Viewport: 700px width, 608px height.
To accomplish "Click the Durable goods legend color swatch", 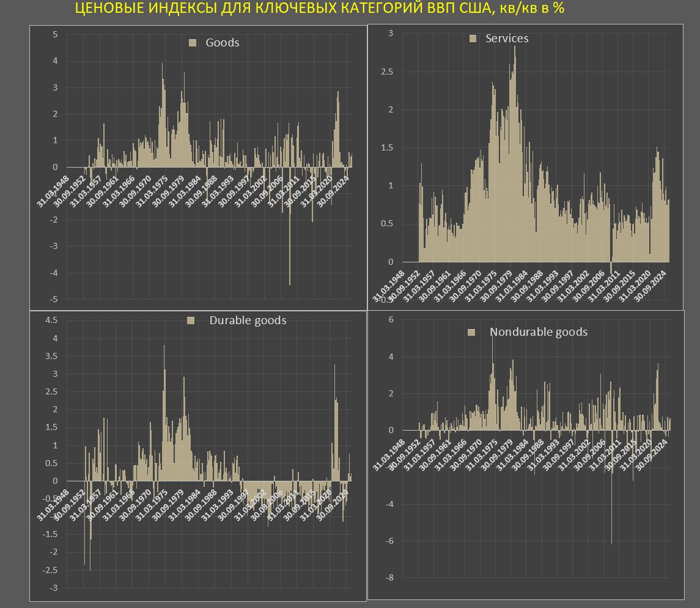I will click(191, 321).
